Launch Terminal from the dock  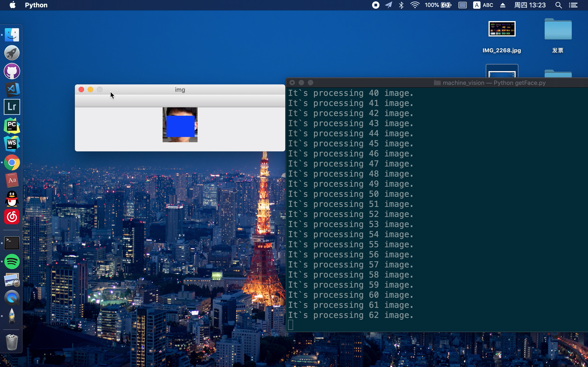coord(11,242)
